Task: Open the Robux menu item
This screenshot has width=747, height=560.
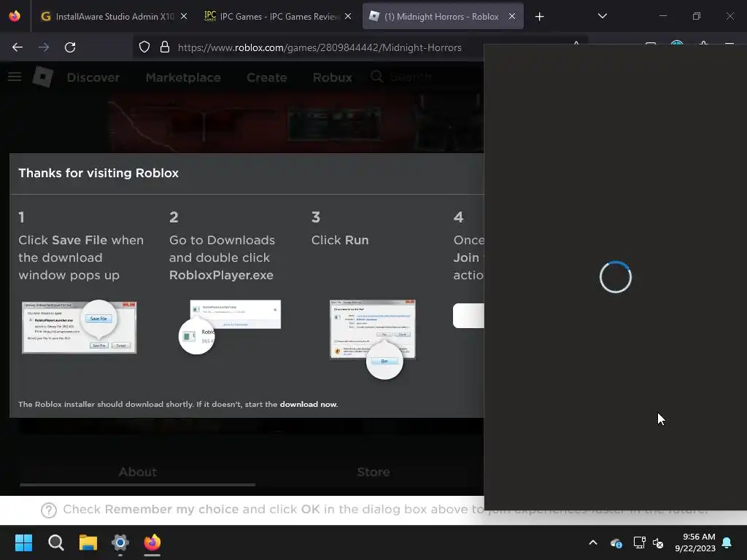Action: pos(333,77)
